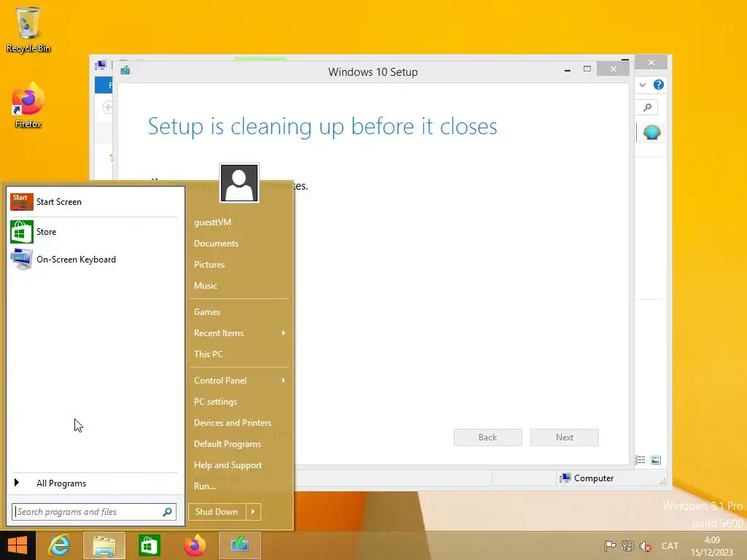The width and height of the screenshot is (747, 560).
Task: Click the Back button in Setup
Action: tap(488, 437)
